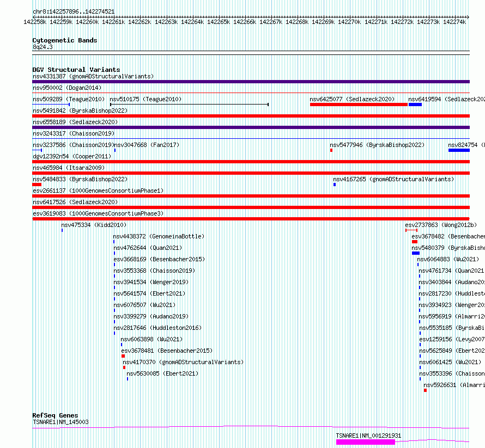Select nsv6417526 (Sedlazeck2020) label
Viewport: 485px width, 448px height.
(x=75, y=202)
